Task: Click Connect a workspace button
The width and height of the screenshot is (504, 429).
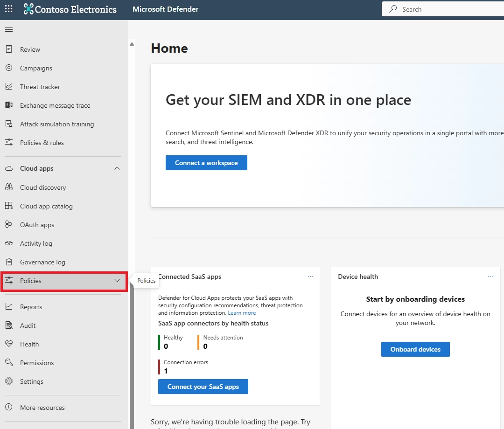Action: [x=206, y=163]
